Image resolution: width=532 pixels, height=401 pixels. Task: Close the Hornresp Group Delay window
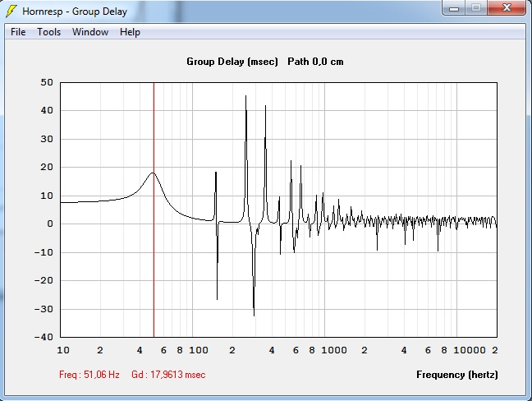(507, 8)
